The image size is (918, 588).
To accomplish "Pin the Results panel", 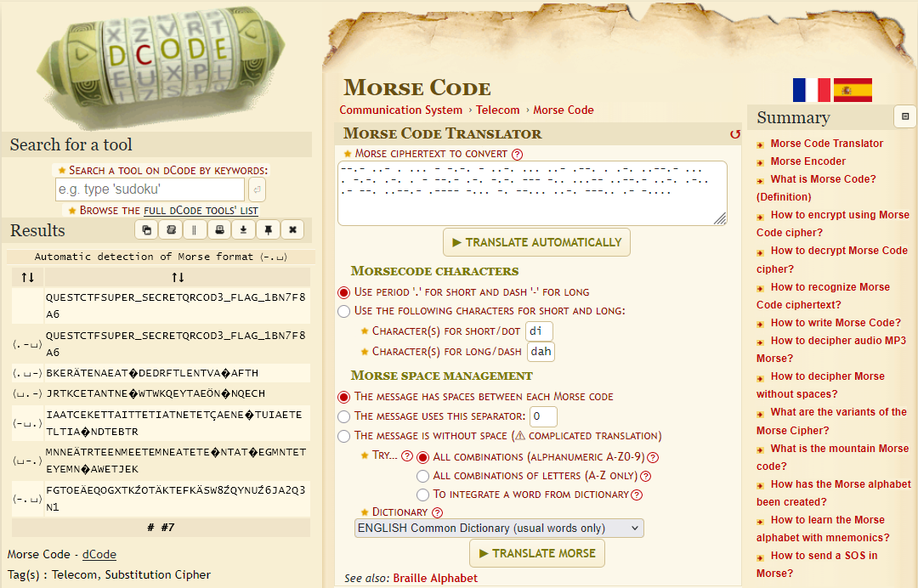I will (x=268, y=229).
